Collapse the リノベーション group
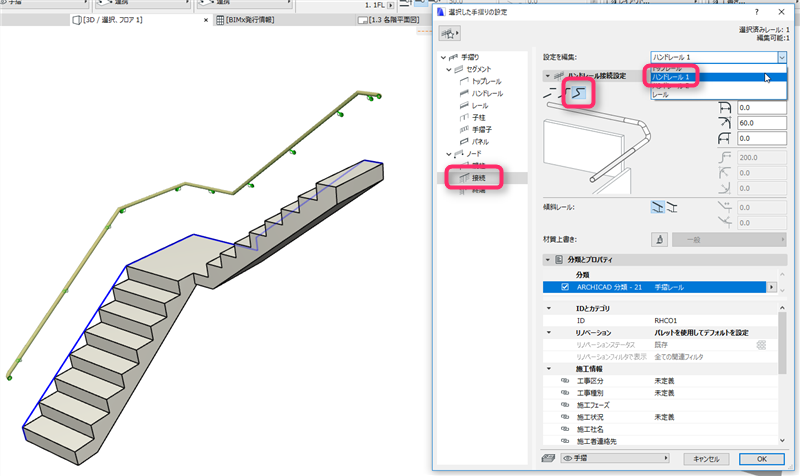Viewport: 800px width, 476px height. coord(549,333)
